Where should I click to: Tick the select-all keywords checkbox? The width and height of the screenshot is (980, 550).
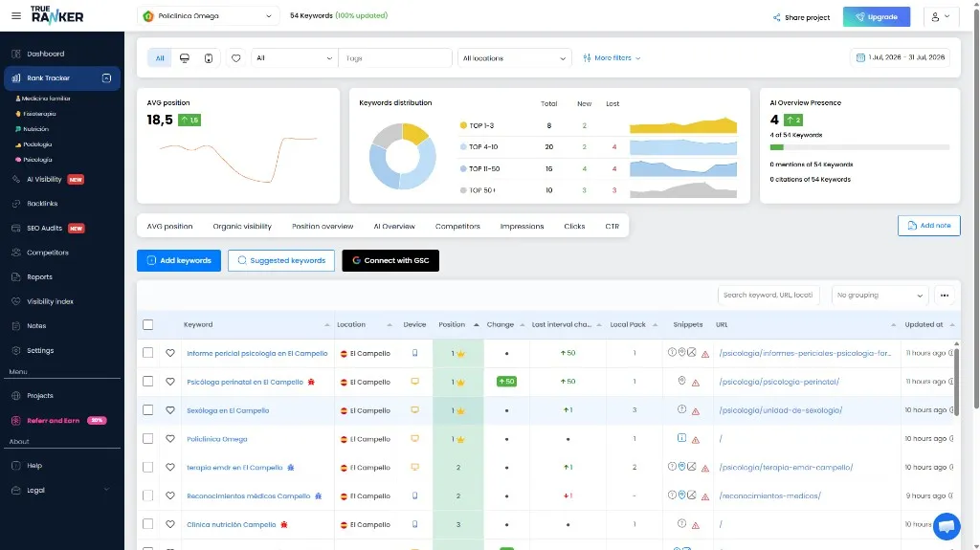pos(148,324)
